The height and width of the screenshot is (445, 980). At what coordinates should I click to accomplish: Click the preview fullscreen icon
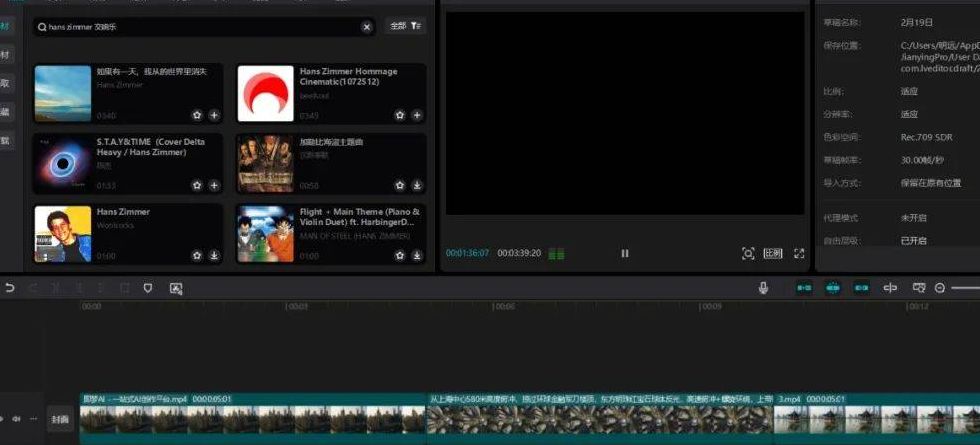click(x=799, y=254)
